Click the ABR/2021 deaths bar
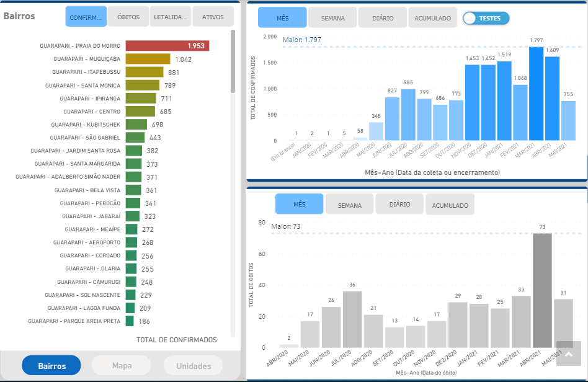Viewport: 588px width, 382px height. pos(541,290)
